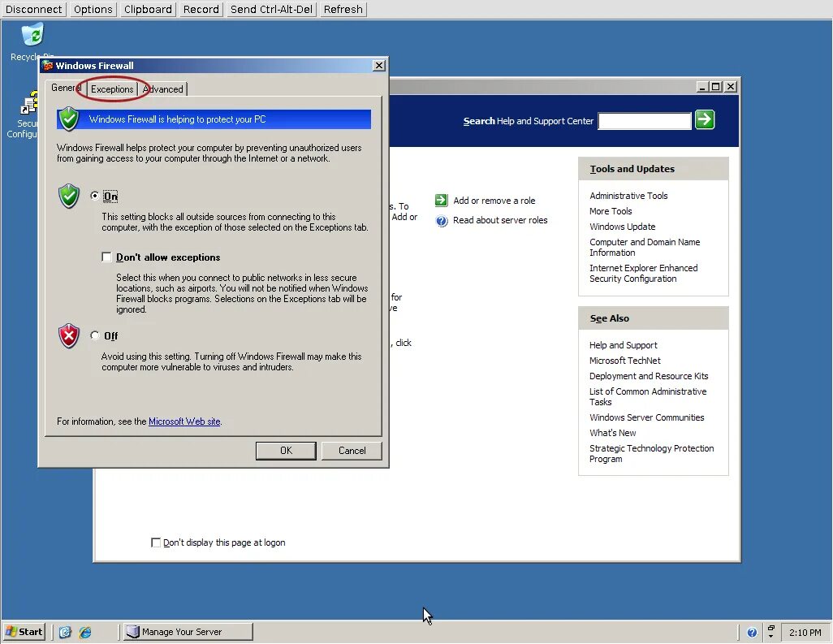Screen dimensions: 833x644
Task: Open Security Configuration desktop shortcut icon
Action: click(28, 104)
